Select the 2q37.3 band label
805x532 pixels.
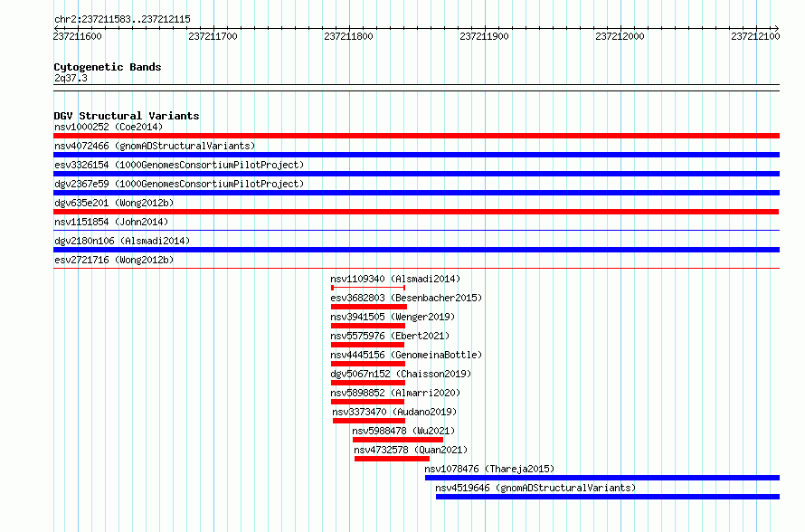[71, 78]
